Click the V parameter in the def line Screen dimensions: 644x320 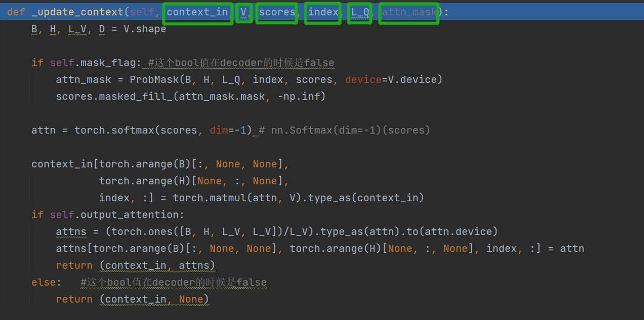pyautogui.click(x=244, y=12)
